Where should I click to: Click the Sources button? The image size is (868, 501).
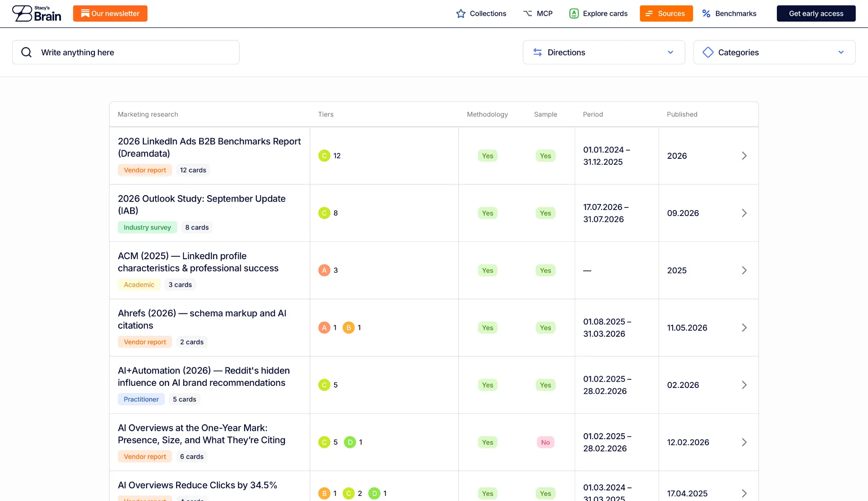click(x=666, y=14)
